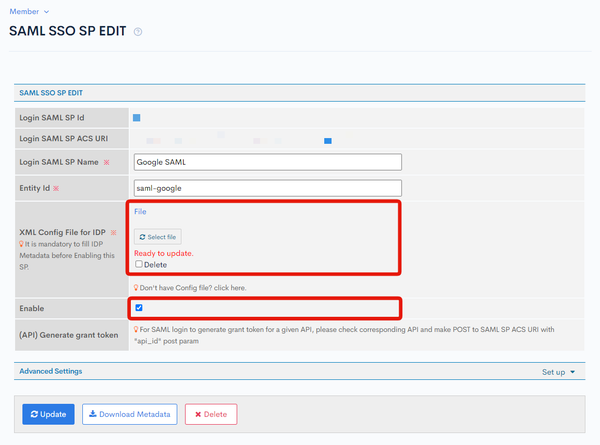Click "Don't have Config file? click here" link
The image size is (600, 445).
pos(192,288)
